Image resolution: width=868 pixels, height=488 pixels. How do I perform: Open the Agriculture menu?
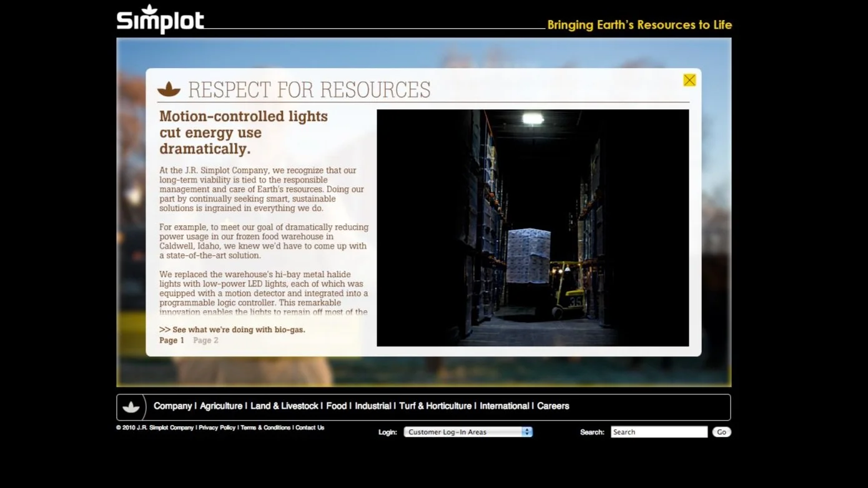coord(221,406)
